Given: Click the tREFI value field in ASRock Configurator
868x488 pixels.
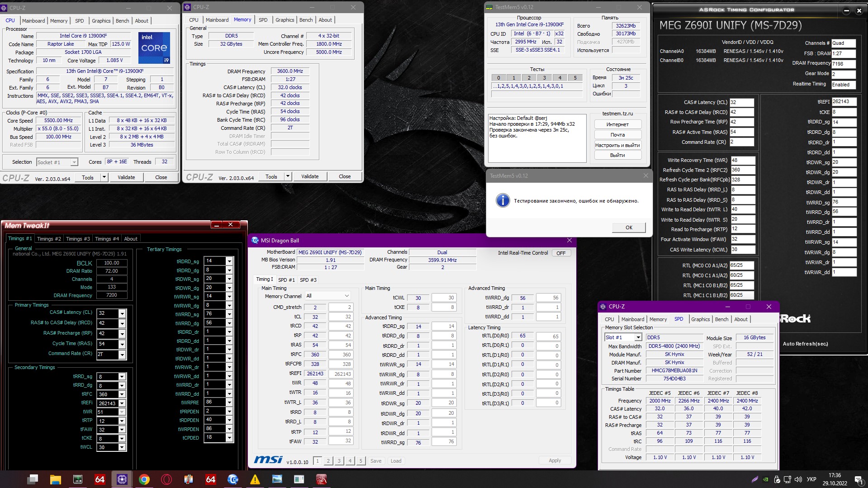Looking at the screenshot, I should tap(844, 102).
